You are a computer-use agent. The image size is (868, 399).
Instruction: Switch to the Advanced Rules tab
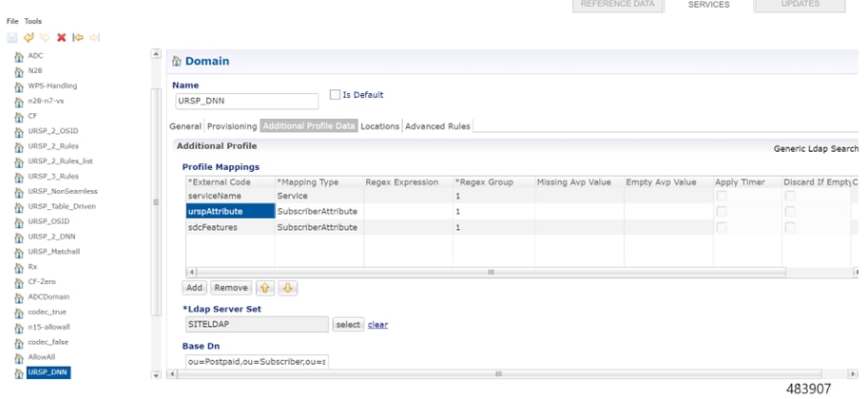tap(437, 126)
